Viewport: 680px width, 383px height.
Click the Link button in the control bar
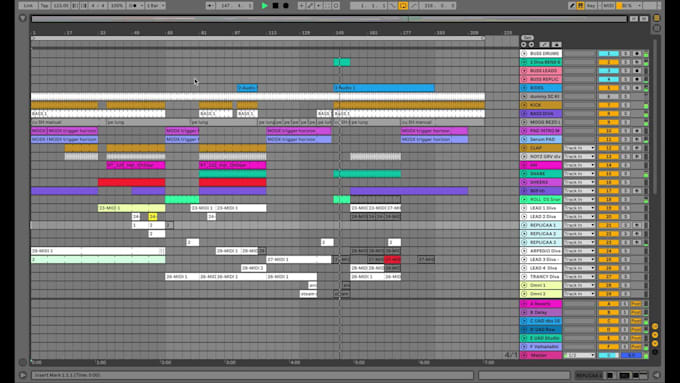tap(28, 6)
